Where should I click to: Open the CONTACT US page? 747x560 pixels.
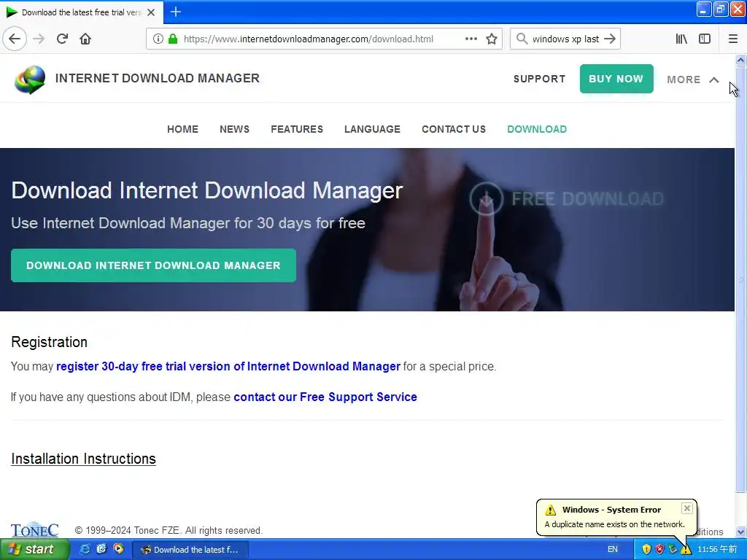[x=454, y=129]
